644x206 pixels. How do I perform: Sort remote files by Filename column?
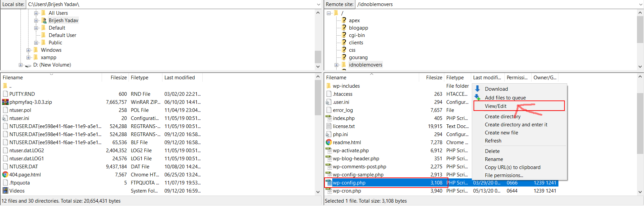pyautogui.click(x=371, y=77)
